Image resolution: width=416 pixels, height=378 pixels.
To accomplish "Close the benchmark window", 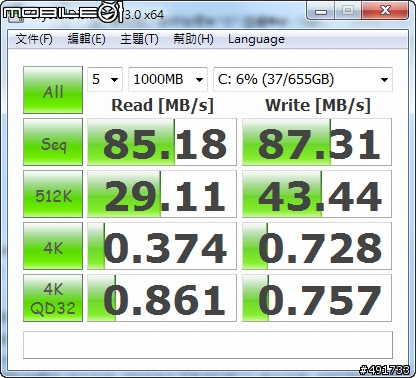I will (385, 11).
